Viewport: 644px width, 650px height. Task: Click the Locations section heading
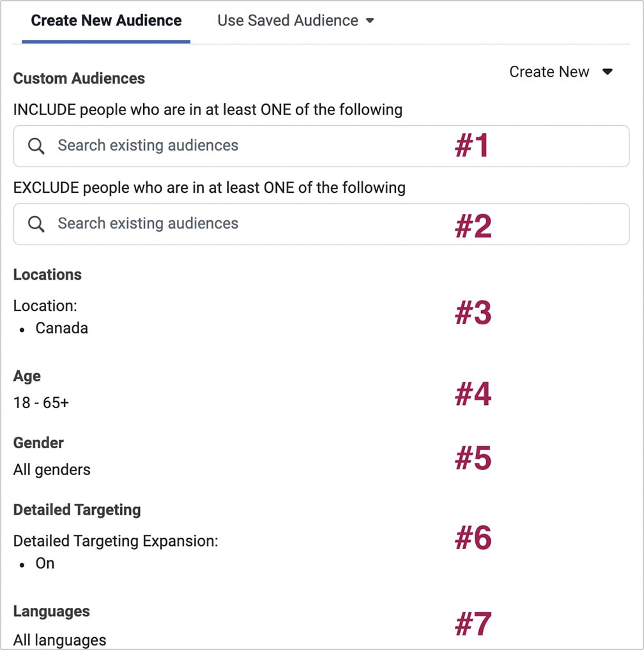pyautogui.click(x=47, y=275)
